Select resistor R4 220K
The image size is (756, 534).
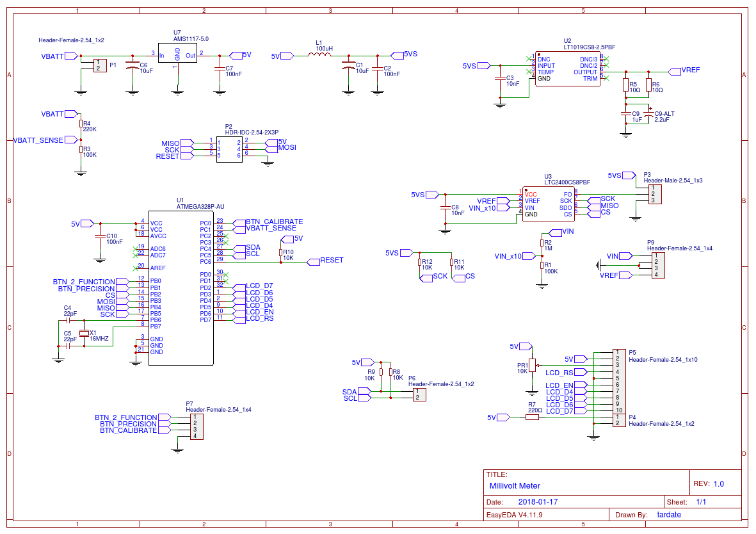81,124
